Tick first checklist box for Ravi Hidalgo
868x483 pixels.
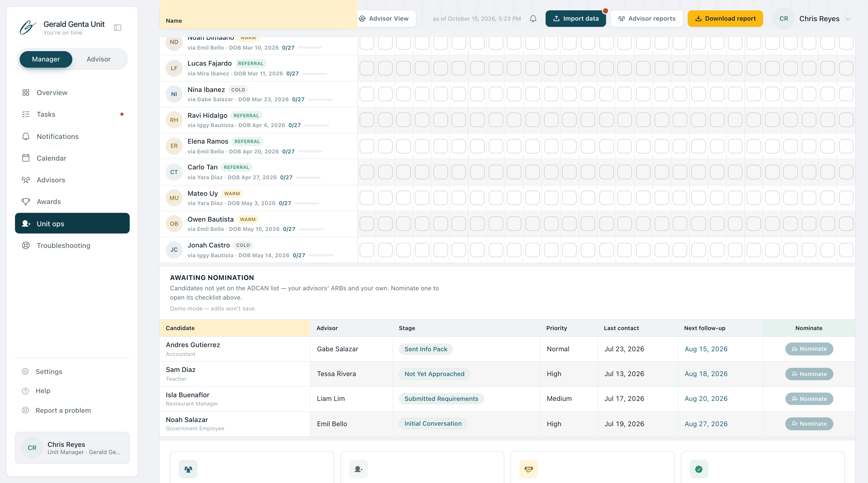click(367, 120)
